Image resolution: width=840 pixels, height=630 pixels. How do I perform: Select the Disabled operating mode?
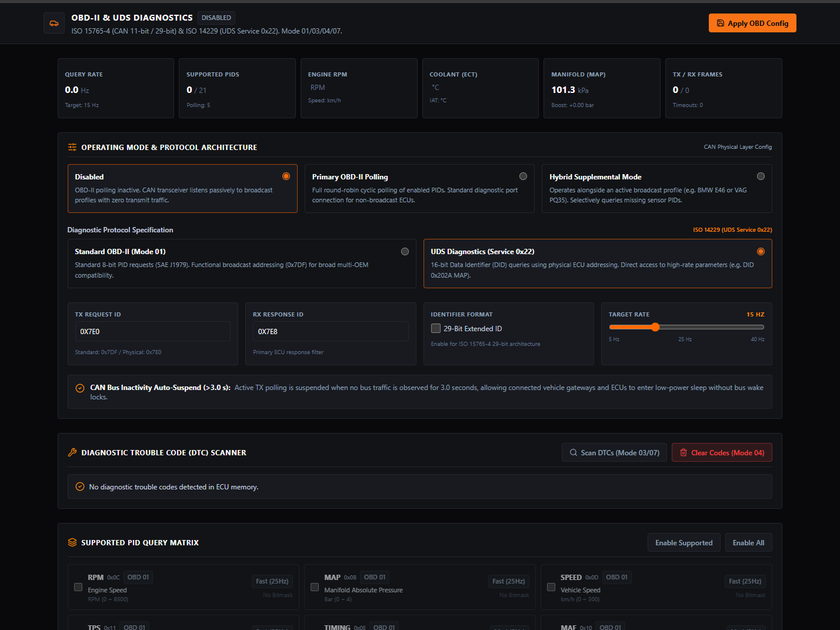[x=182, y=188]
